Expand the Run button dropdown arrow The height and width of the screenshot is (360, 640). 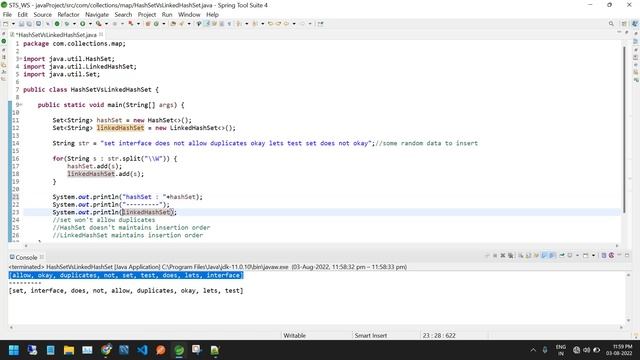[90, 24]
